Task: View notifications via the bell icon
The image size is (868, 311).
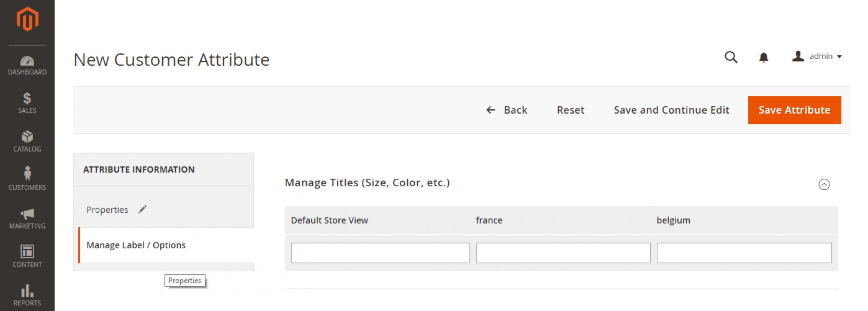Action: click(764, 58)
